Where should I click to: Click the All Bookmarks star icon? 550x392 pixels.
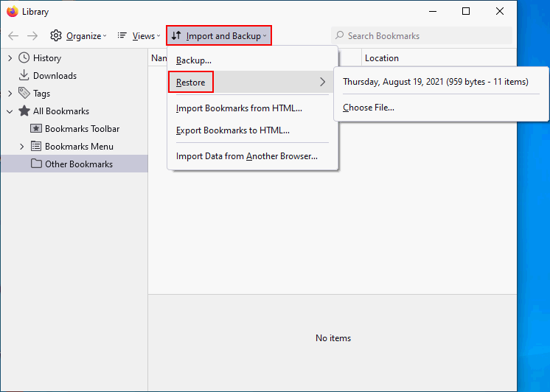(24, 111)
